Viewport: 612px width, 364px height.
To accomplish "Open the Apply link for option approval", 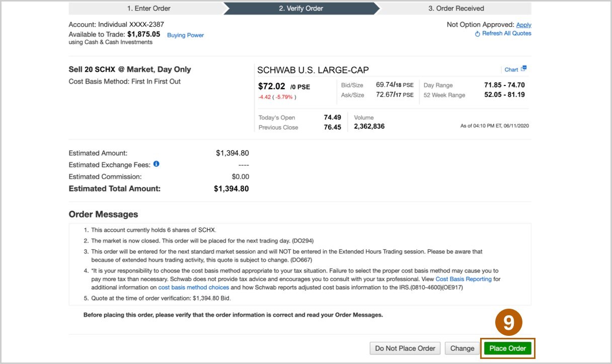I will (x=524, y=25).
